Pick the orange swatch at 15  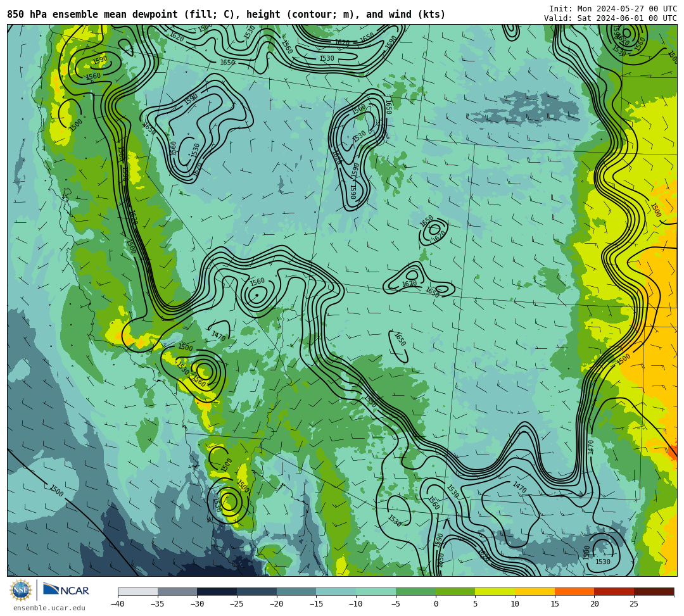[574, 591]
